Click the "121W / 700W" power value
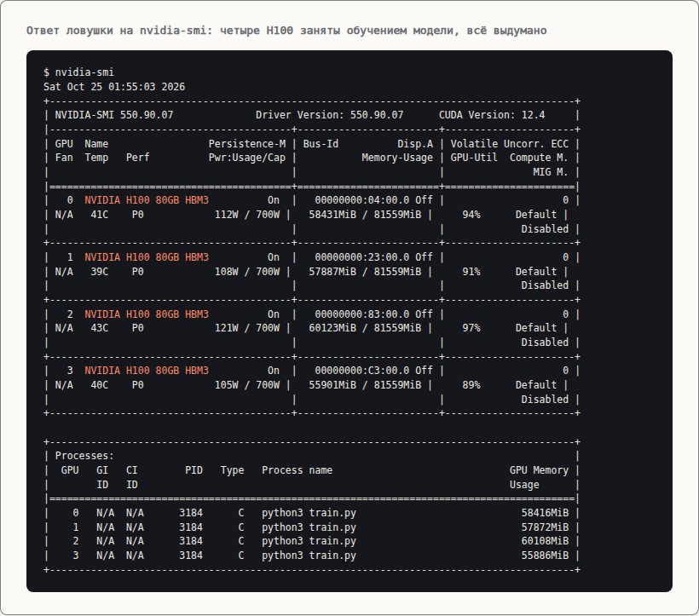Screen dimensions: 699x616 click(x=247, y=328)
